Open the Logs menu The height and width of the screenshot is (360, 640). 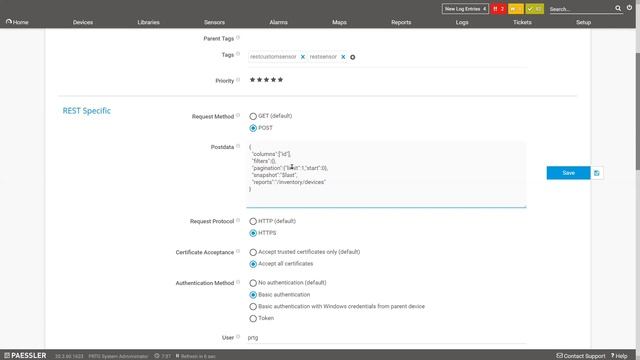tap(462, 22)
